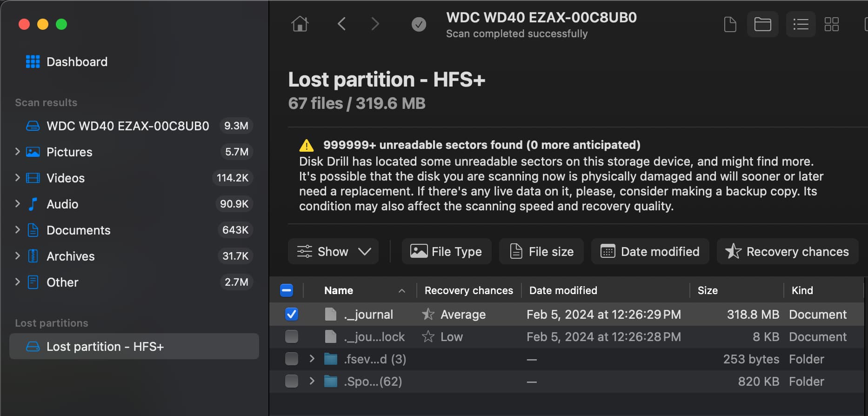Screen dimensions: 868x416
Task: Expand the Pictures category in sidebar
Action: 18,152
